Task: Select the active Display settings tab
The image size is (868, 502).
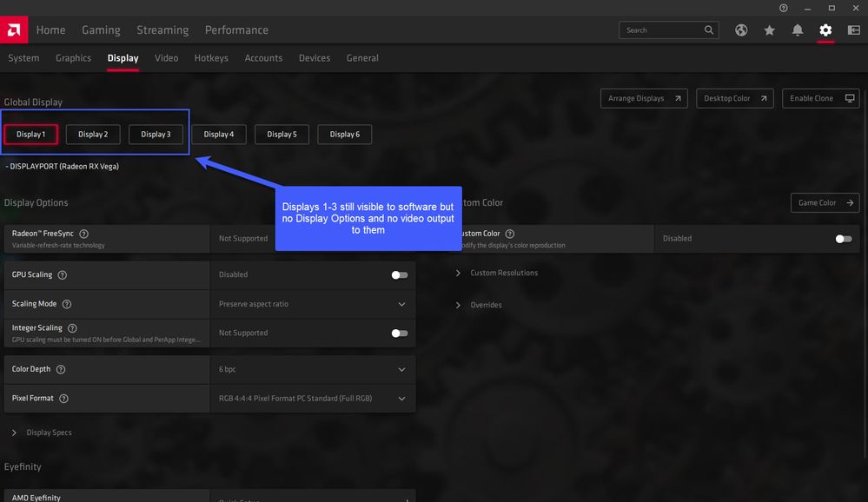Action: click(123, 58)
